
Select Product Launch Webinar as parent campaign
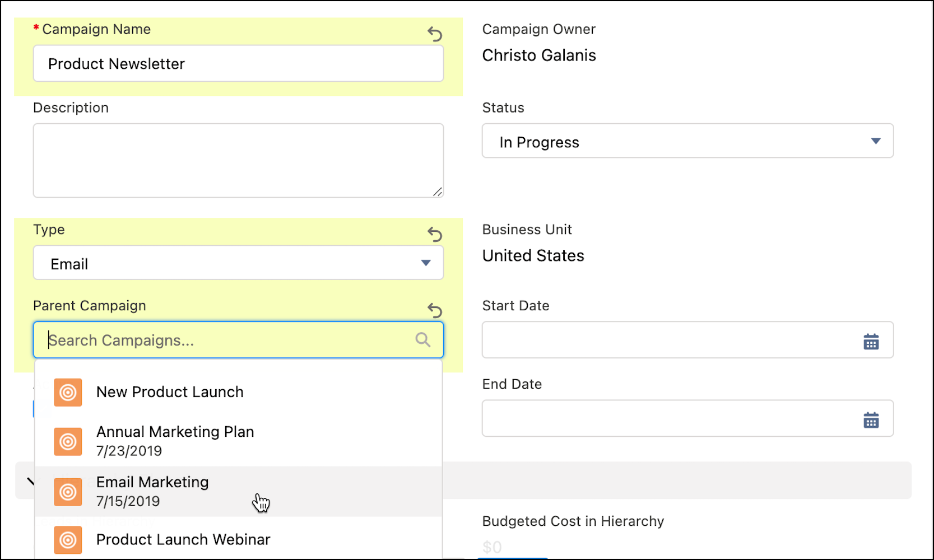click(183, 539)
